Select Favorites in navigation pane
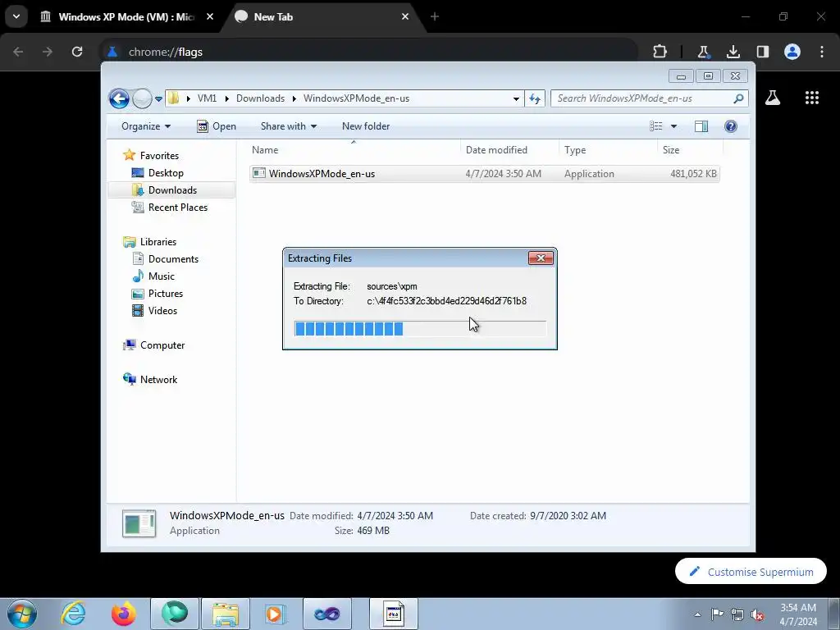 152,155
